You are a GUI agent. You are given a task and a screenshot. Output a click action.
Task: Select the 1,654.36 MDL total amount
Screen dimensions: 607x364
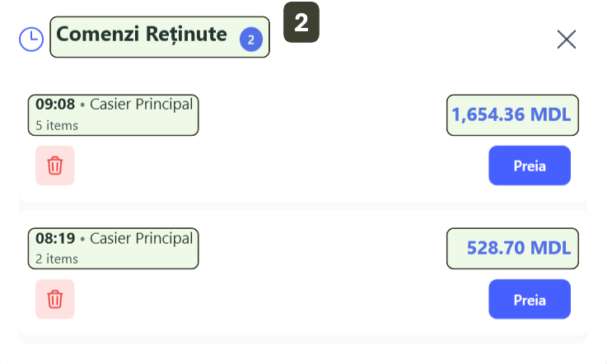[511, 115]
